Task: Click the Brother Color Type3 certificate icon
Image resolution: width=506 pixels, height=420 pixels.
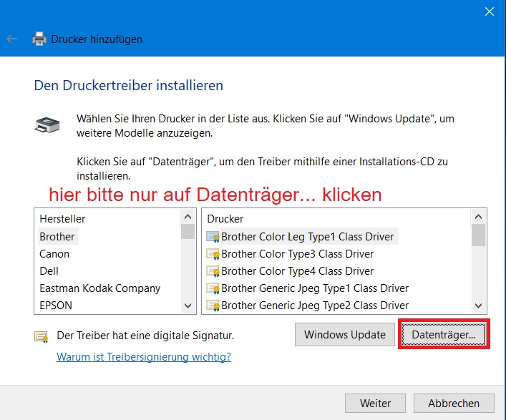Action: 213,254
